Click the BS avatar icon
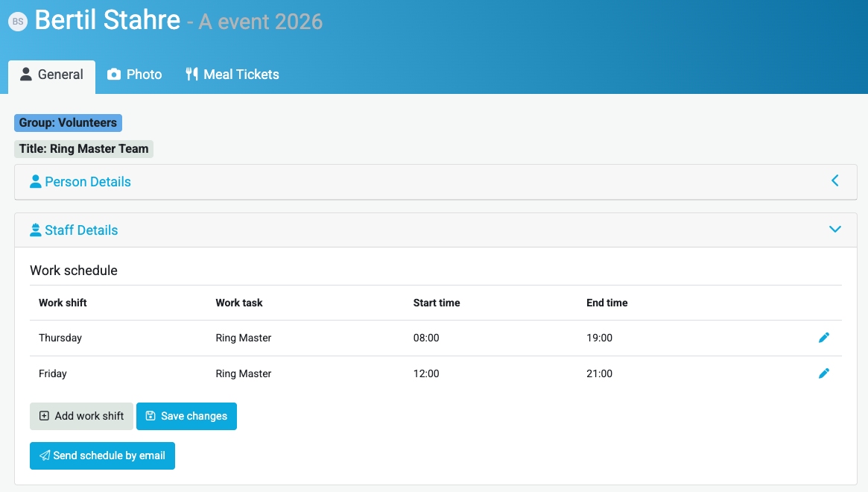 pyautogui.click(x=17, y=22)
